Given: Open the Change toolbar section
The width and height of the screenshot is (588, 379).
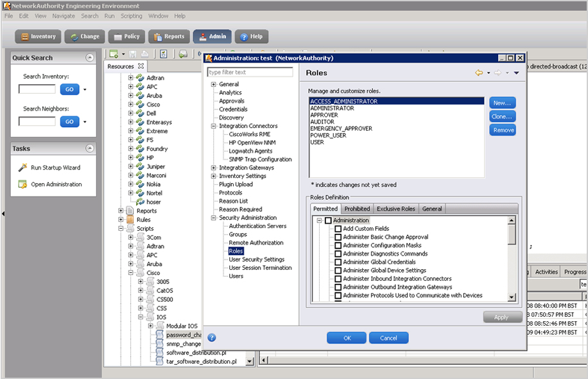Looking at the screenshot, I should click(85, 37).
